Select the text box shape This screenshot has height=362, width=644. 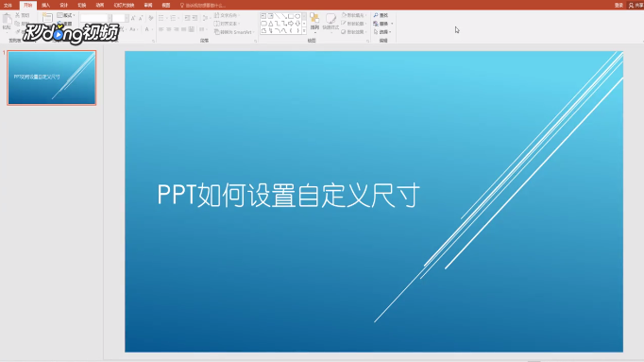click(263, 16)
